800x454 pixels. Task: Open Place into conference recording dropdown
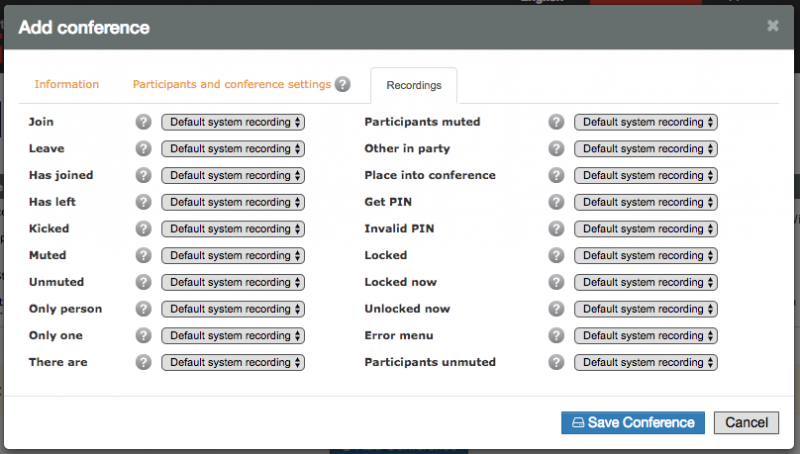click(x=646, y=175)
